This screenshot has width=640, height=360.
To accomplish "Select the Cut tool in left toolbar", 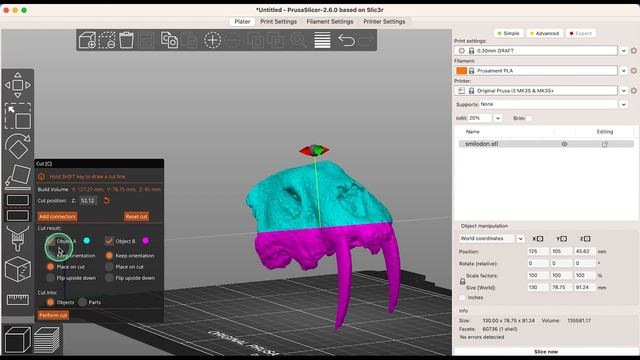I will (x=18, y=208).
